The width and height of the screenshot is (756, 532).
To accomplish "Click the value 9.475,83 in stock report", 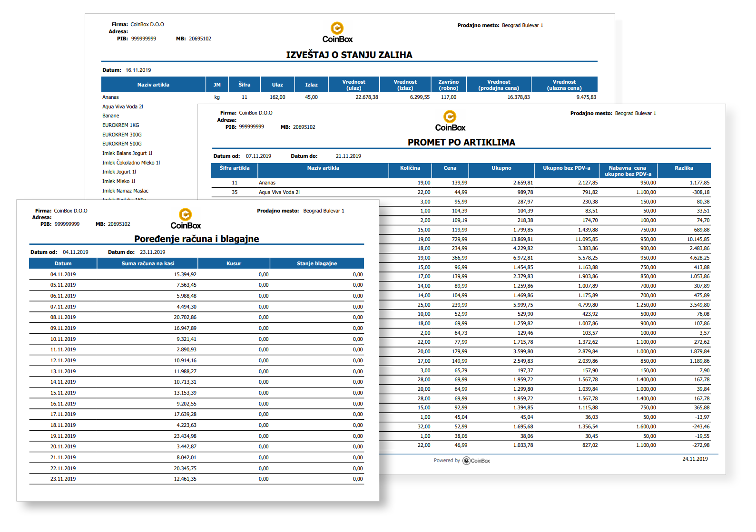I will pos(586,97).
